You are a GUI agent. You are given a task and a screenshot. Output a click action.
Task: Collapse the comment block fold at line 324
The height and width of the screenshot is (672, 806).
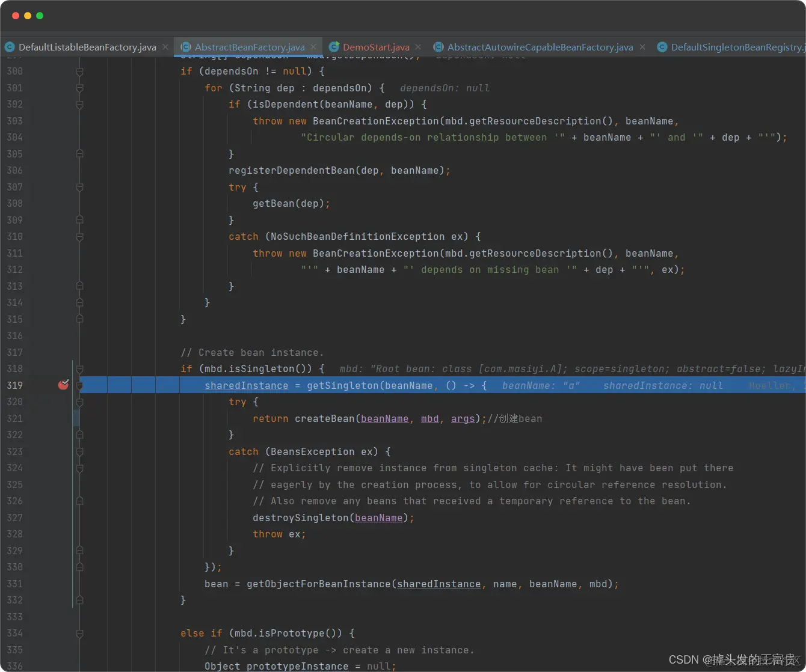[79, 468]
